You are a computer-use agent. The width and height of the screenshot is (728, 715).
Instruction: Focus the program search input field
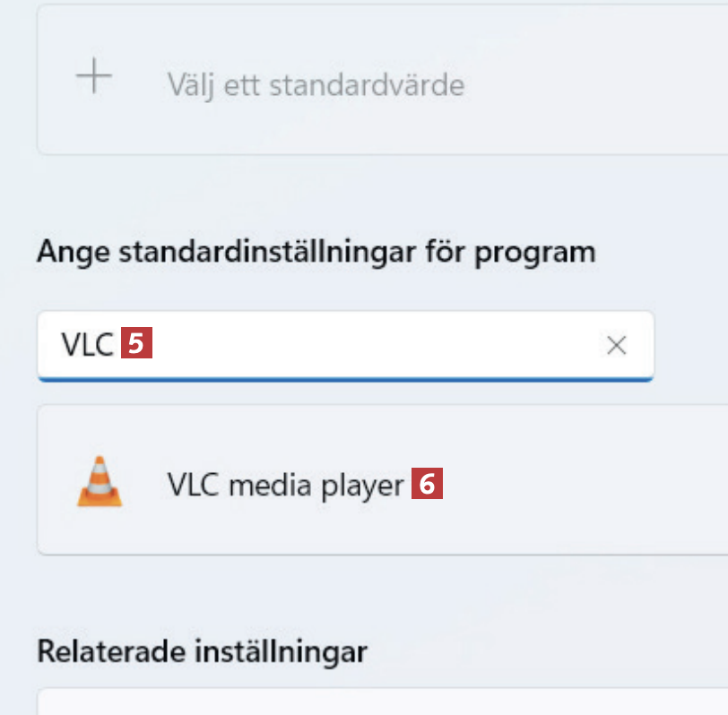click(x=359, y=345)
